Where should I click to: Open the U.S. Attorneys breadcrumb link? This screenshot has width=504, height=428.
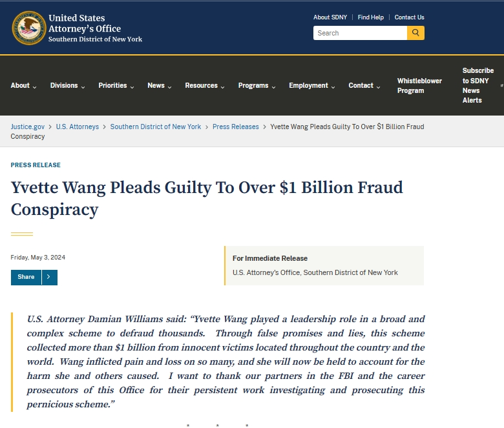[x=78, y=127]
